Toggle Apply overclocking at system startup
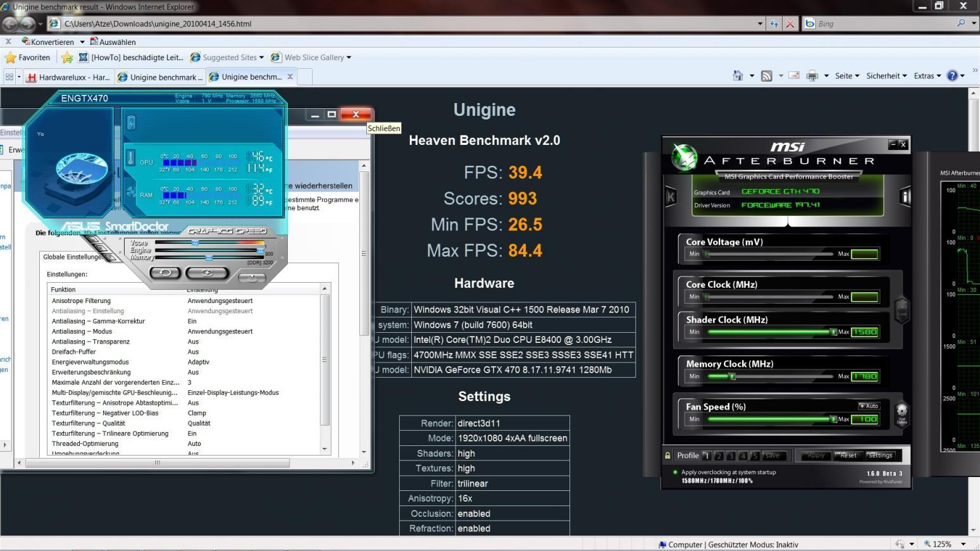This screenshot has width=980, height=551. pos(675,472)
